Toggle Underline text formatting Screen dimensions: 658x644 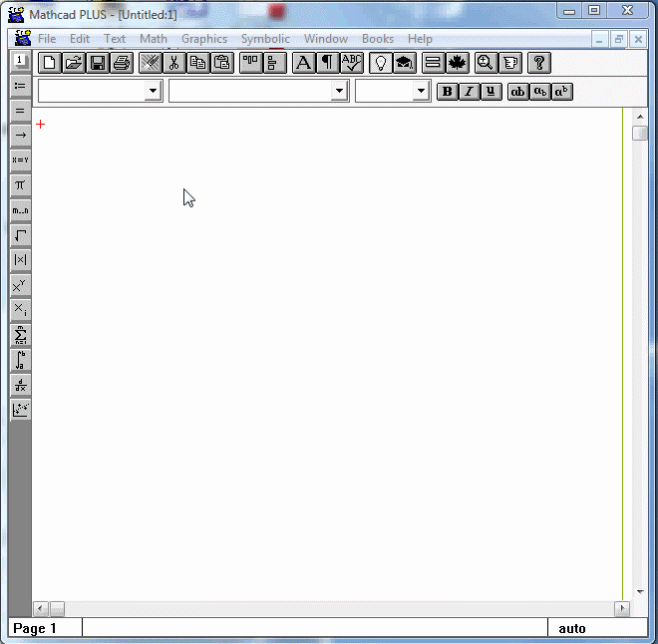[x=491, y=92]
